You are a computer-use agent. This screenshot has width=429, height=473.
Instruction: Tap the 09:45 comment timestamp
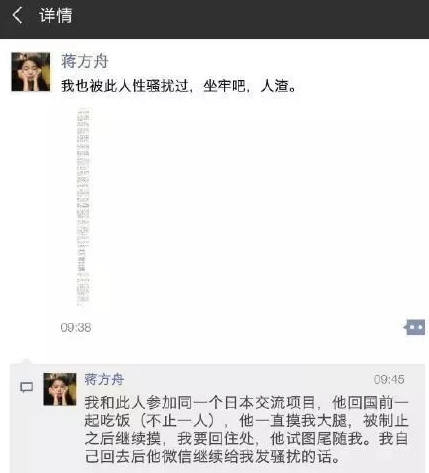point(389,379)
